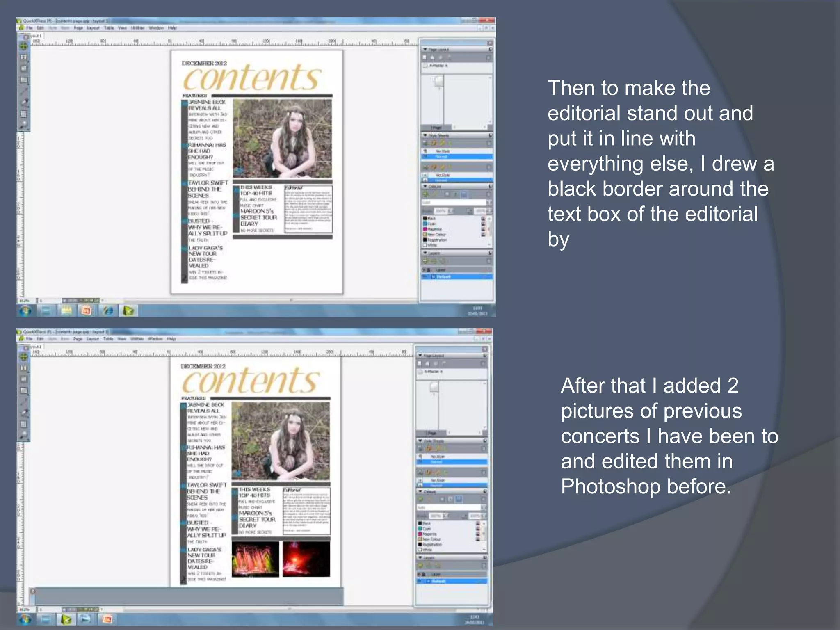This screenshot has width=840, height=630.
Task: Collapse Style Sheets palette in top screenshot
Action: coord(425,135)
